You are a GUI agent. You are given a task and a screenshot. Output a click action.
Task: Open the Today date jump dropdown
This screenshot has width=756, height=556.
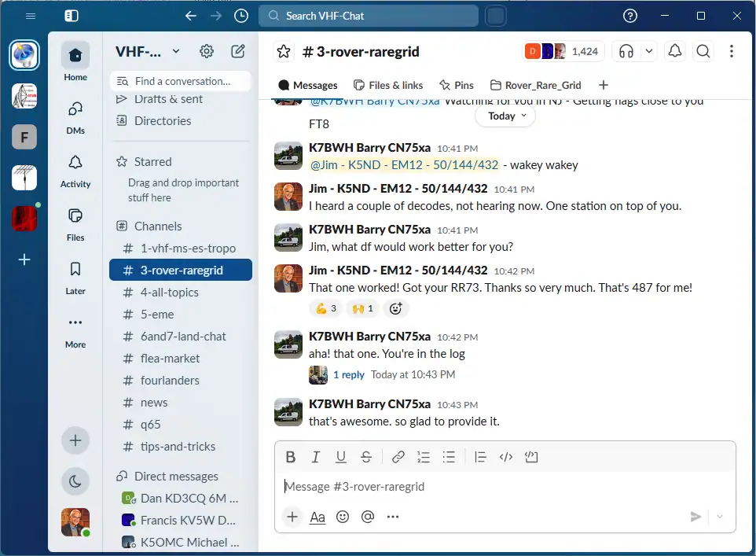505,116
